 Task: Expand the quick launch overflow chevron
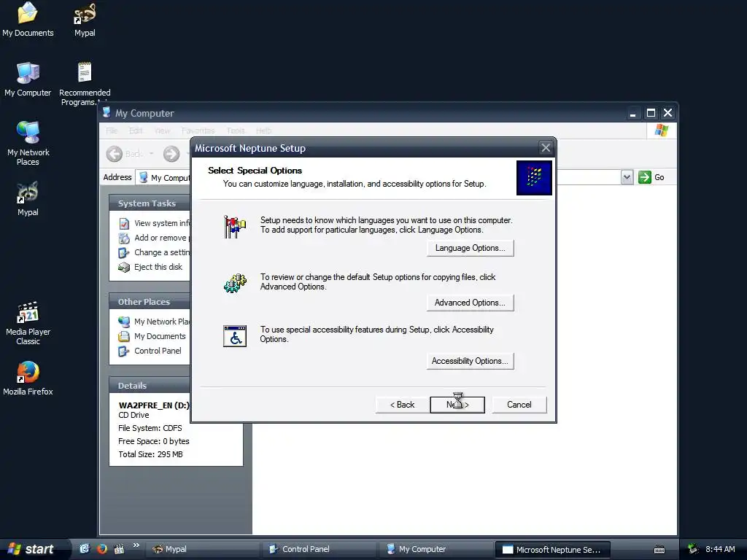pos(136,545)
